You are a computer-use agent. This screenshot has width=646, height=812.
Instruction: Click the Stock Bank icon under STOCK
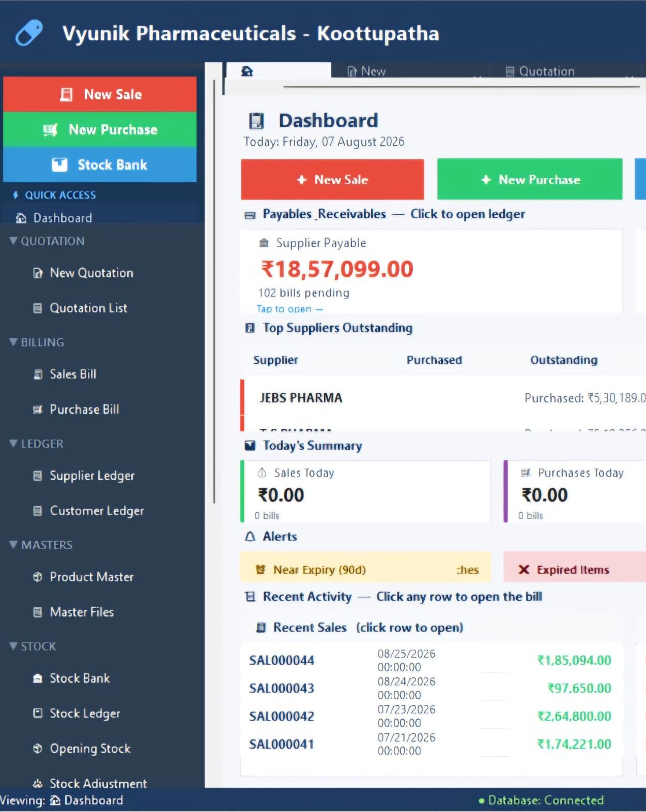click(38, 679)
